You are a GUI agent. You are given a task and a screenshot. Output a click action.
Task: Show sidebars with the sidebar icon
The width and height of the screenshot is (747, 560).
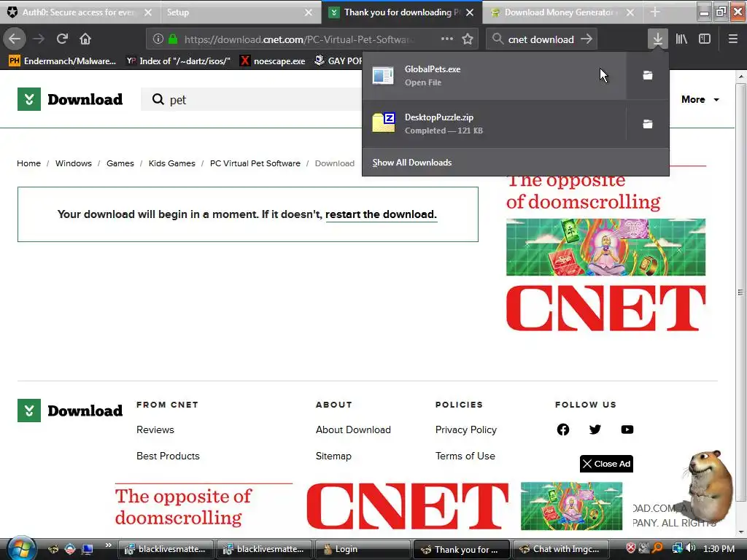(x=705, y=39)
